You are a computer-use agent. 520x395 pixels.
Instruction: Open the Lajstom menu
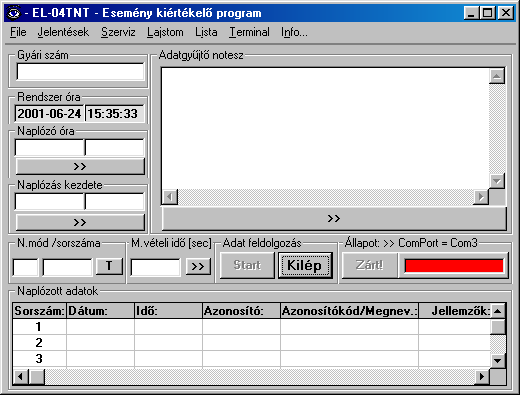click(x=165, y=32)
